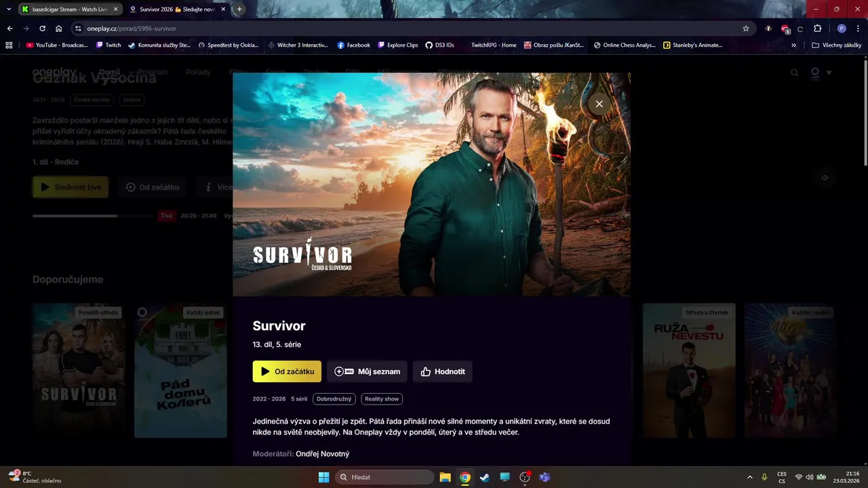Switch to the Survivor 2026 tab
This screenshot has width=868, height=488.
[176, 9]
